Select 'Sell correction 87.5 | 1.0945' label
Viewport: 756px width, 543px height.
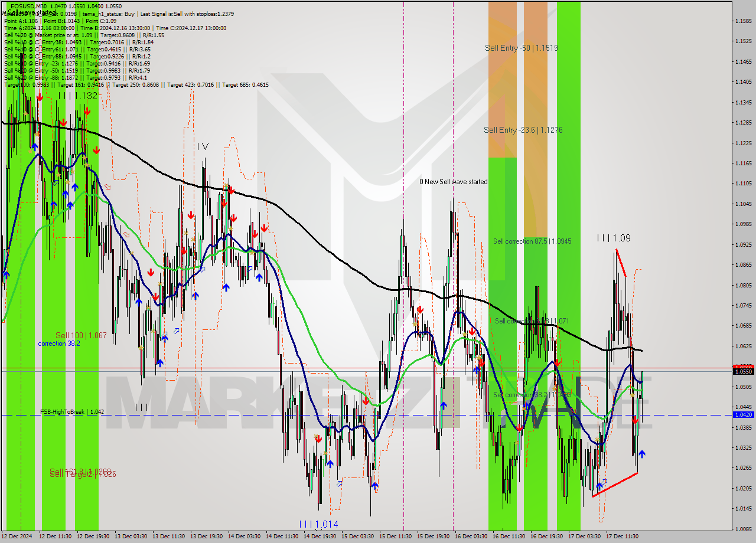point(532,241)
